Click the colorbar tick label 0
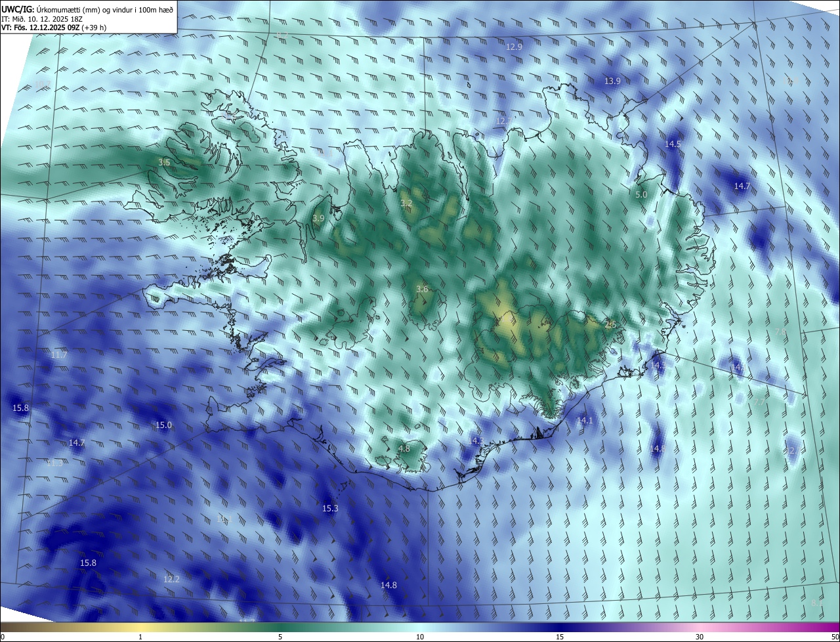The image size is (840, 642). point(2,637)
